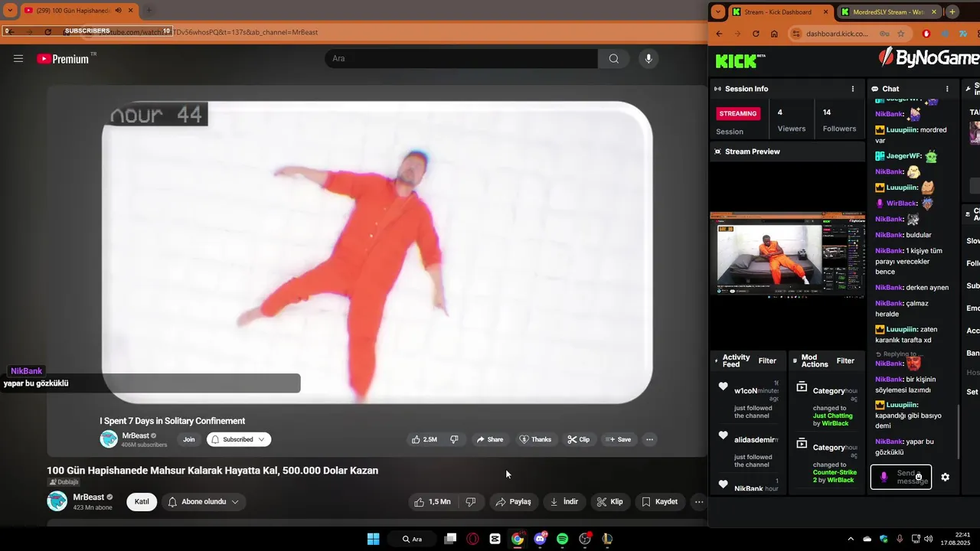980x551 pixels.
Task: Open tab search dropdown in YouTube window
Action: 10,11
